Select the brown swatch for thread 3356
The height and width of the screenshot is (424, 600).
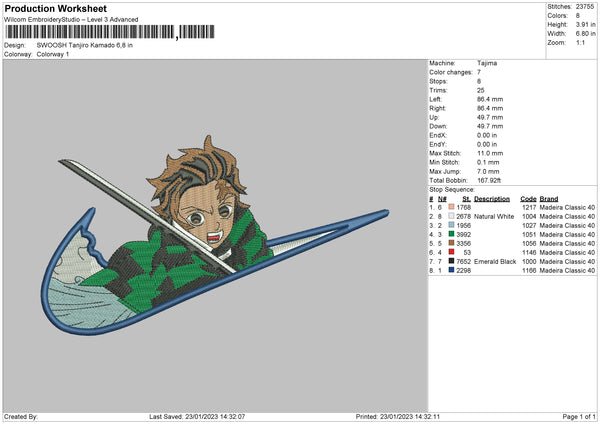451,243
